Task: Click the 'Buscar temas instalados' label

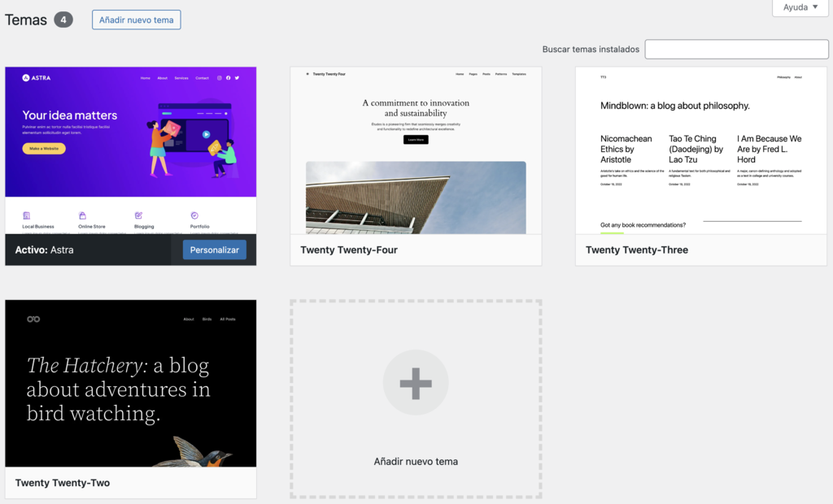Action: pyautogui.click(x=591, y=49)
